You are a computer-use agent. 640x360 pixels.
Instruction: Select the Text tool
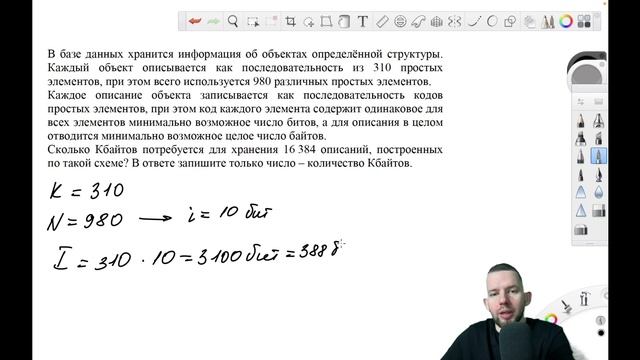point(362,21)
